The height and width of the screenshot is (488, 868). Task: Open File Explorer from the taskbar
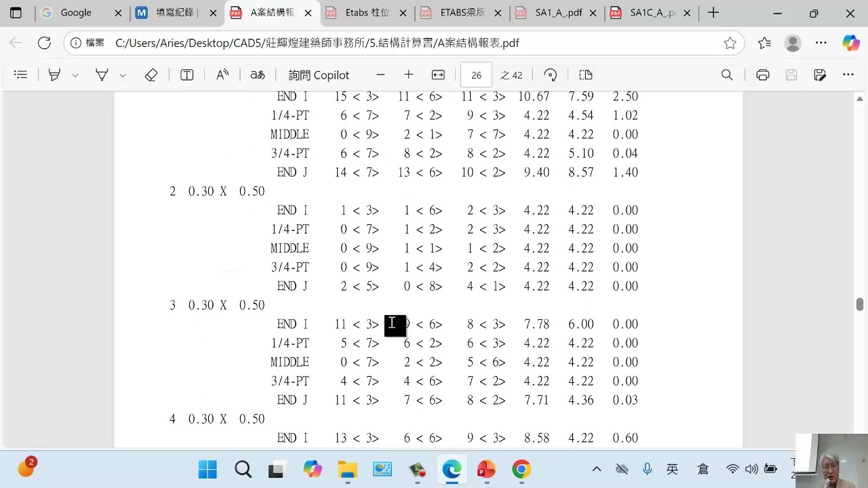(x=347, y=469)
